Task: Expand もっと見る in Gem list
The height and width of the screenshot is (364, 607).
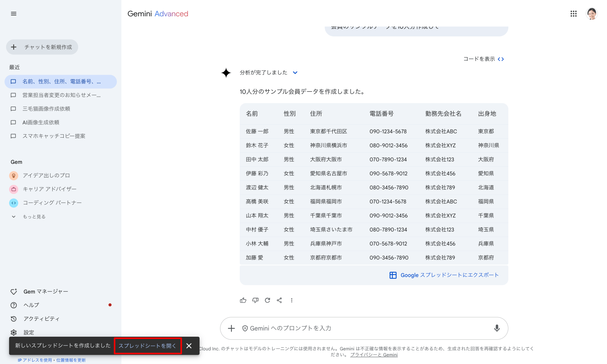Action: pyautogui.click(x=29, y=217)
